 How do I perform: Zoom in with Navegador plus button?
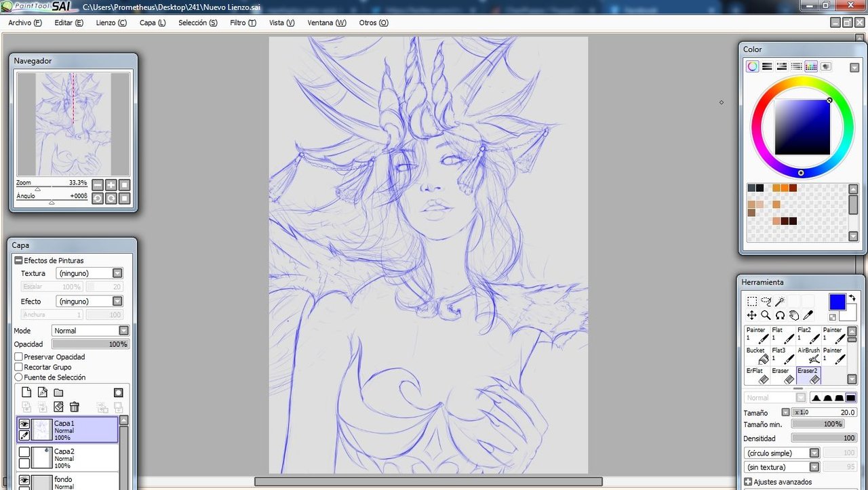tap(111, 184)
